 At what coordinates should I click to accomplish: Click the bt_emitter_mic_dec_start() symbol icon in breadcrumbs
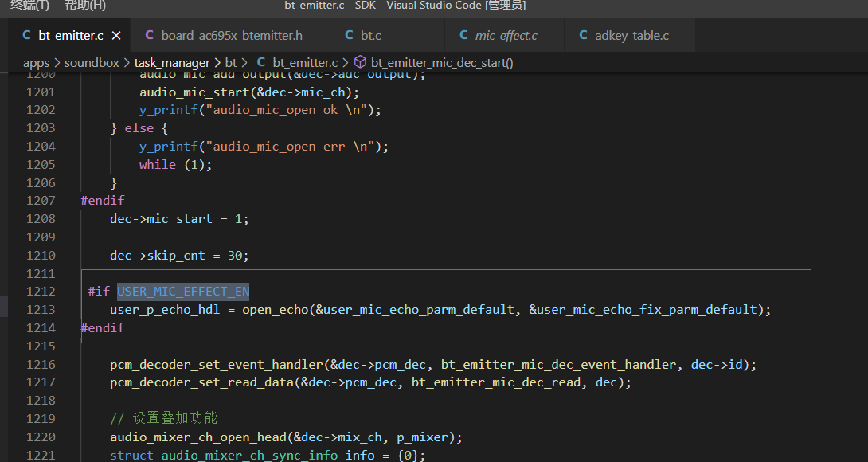361,62
